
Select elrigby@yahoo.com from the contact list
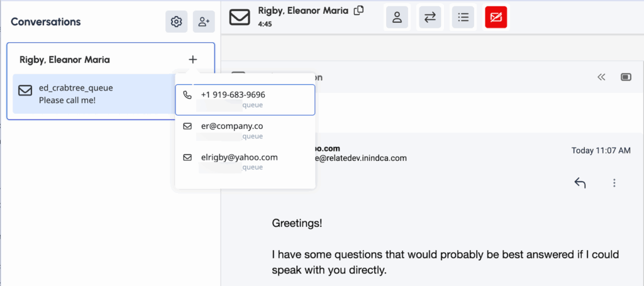click(x=245, y=162)
